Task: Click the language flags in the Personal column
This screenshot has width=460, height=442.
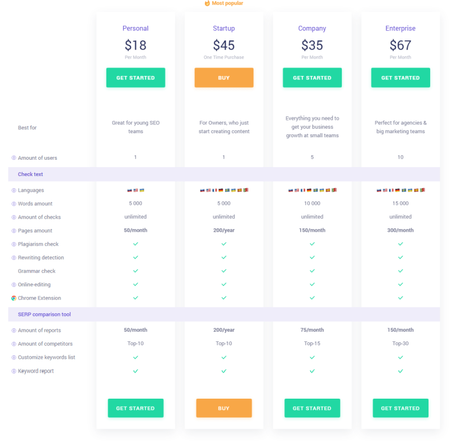Action: pos(136,190)
